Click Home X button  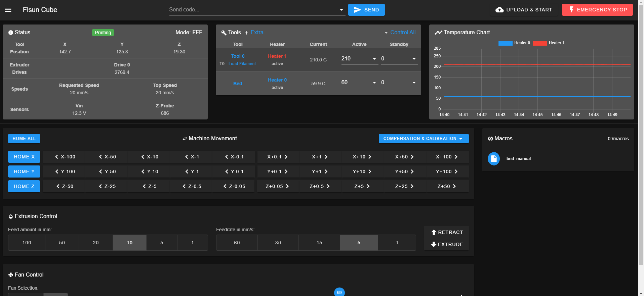(24, 157)
